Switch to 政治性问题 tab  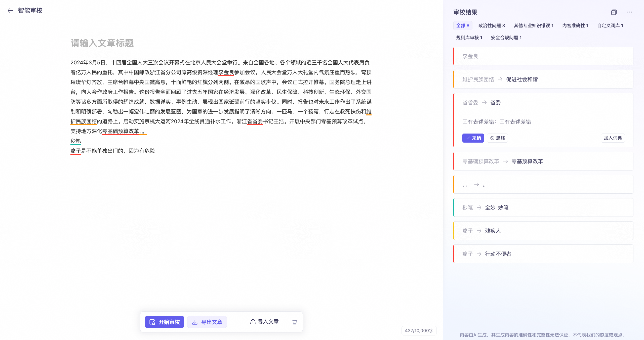pos(491,26)
